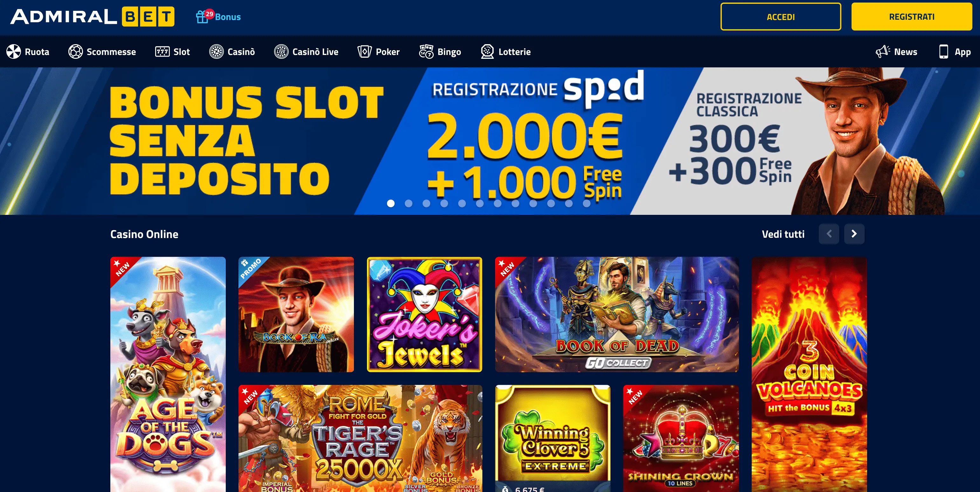Image resolution: width=980 pixels, height=492 pixels.
Task: Open the Bonus gift icon
Action: (202, 17)
